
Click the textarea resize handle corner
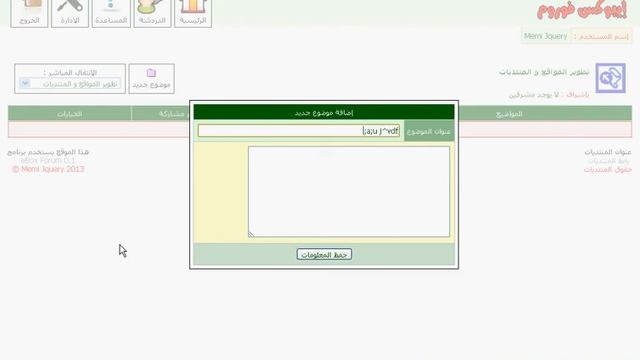tap(251, 234)
